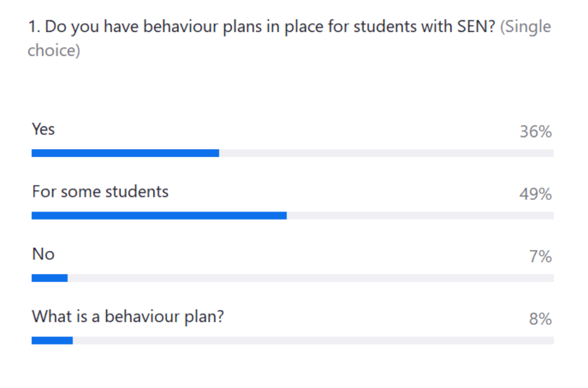This screenshot has width=588, height=388.
Task: Click the 8% result value
Action: click(540, 319)
